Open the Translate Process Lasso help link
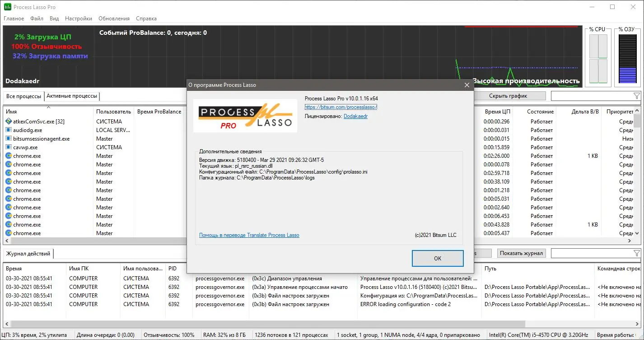This screenshot has width=644, height=340. [249, 235]
